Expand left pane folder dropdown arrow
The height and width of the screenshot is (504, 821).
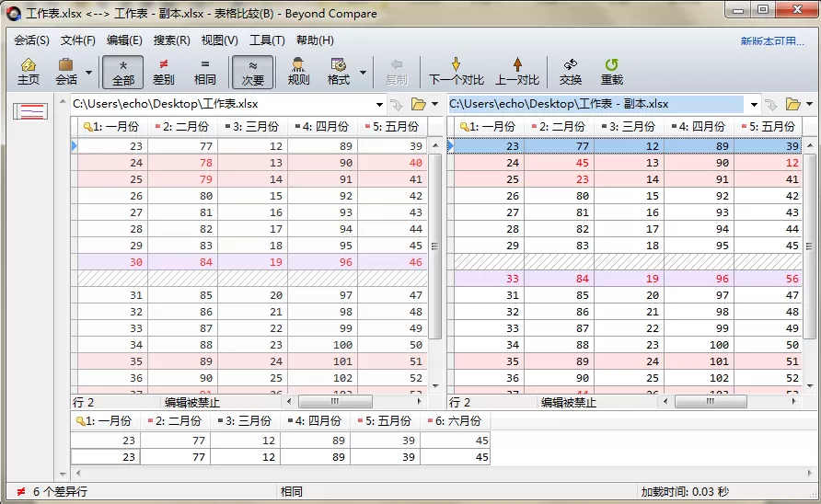434,104
